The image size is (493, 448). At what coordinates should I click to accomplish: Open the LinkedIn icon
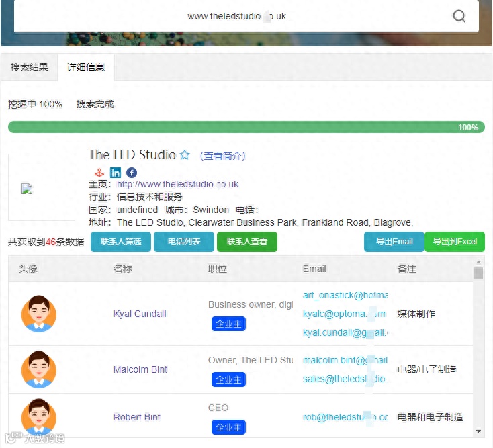(116, 173)
